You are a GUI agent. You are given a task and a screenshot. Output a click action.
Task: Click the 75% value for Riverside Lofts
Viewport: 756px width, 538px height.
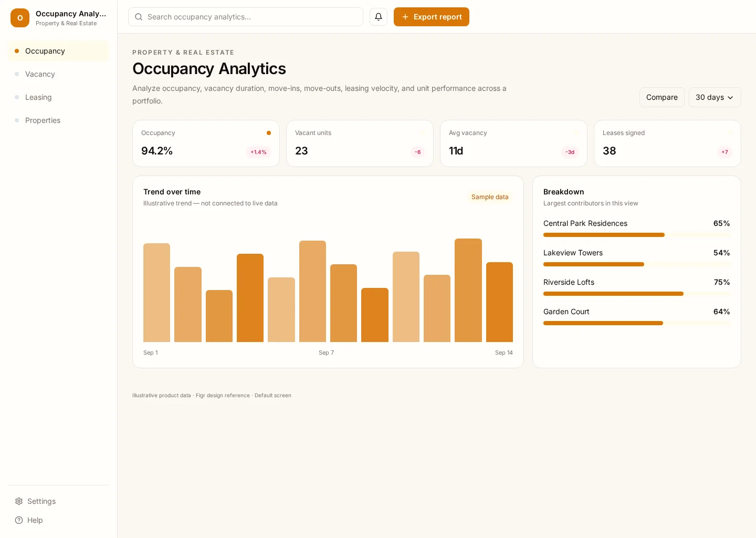(x=722, y=282)
